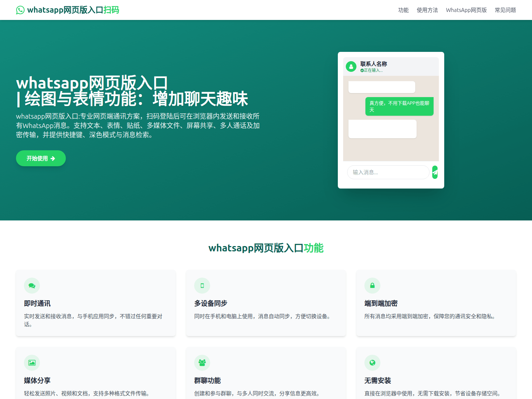
Task: Click the 联系人名称 contact name
Action: coord(374,64)
